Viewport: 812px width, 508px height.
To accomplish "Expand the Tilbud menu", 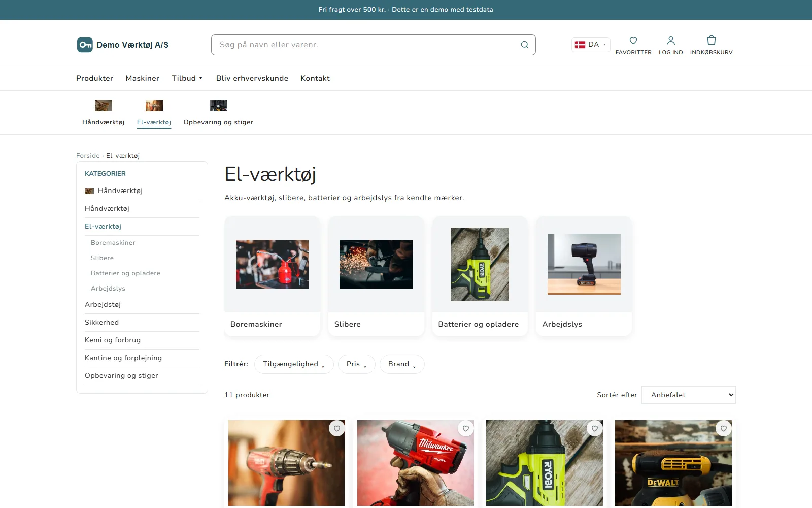I will pyautogui.click(x=187, y=78).
